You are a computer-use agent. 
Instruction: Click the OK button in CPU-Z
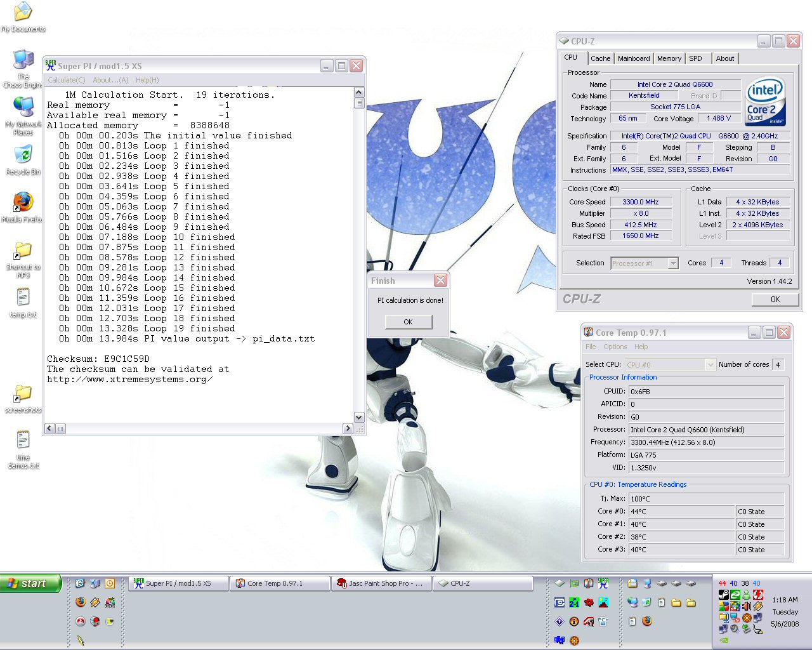coord(775,299)
